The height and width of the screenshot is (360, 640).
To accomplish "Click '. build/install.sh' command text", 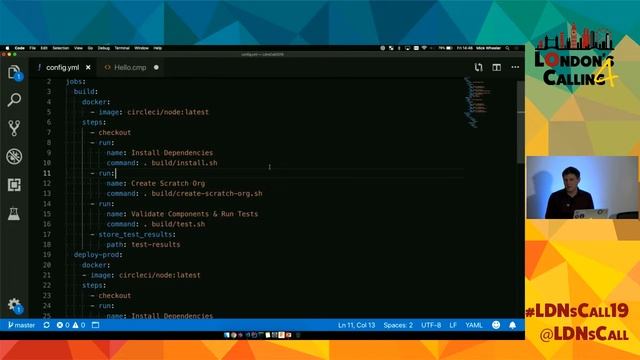I will [180, 163].
